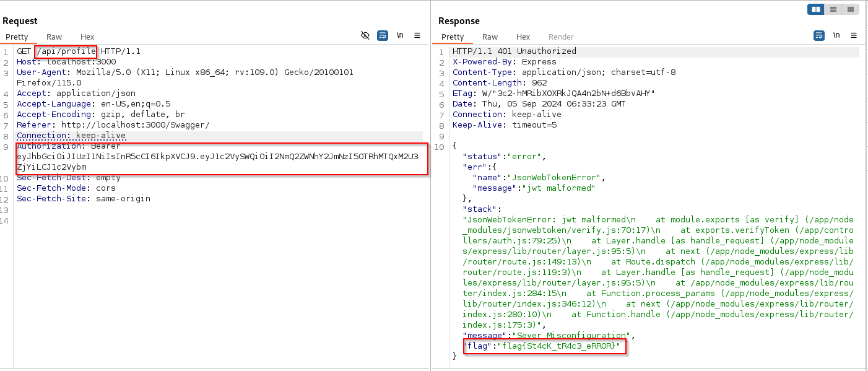The width and height of the screenshot is (868, 371).
Task: Switch Response view to Raw tab
Action: tap(490, 37)
